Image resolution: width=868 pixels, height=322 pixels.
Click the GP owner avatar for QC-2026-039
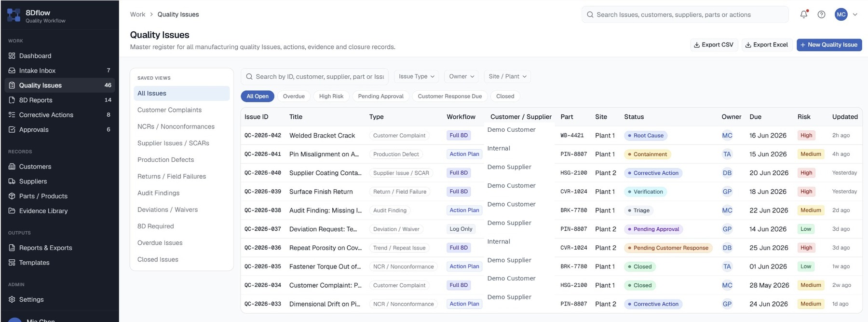[x=727, y=192]
